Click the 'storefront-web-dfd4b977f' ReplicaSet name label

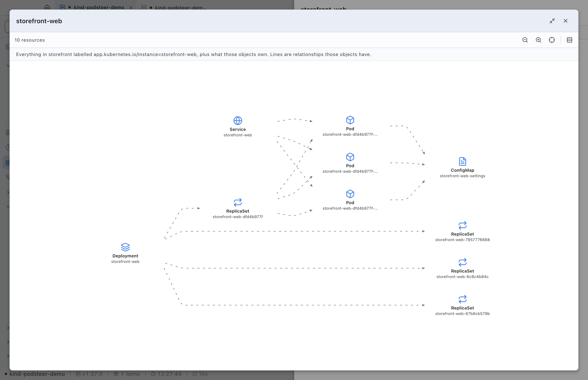[238, 217]
